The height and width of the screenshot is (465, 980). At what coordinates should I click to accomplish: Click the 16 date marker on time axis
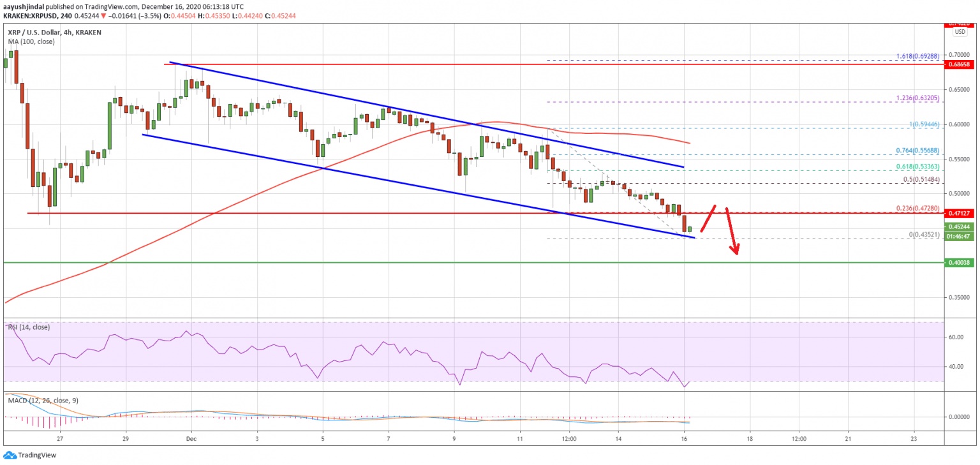click(684, 439)
